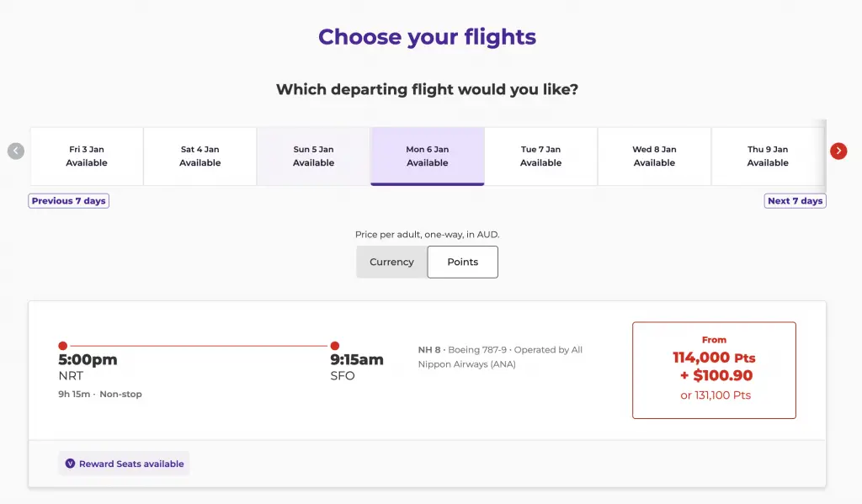Click the Next 7 days button
The height and width of the screenshot is (504, 862).
point(795,201)
